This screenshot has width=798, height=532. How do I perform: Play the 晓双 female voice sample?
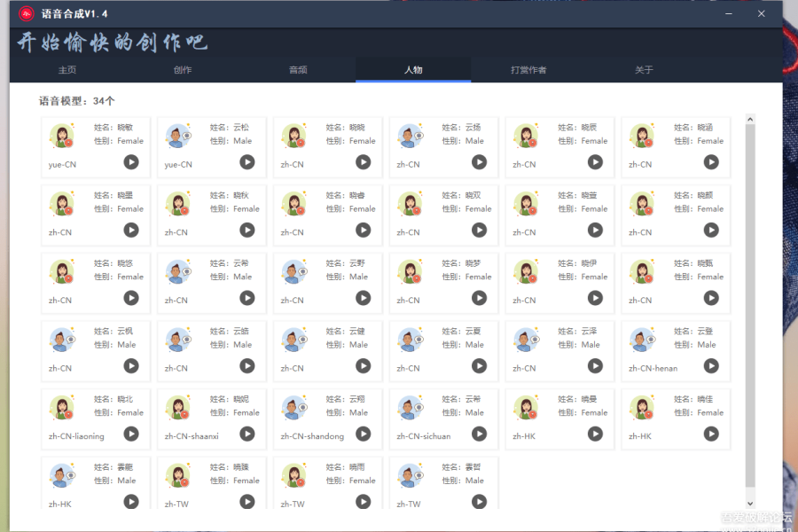pyautogui.click(x=479, y=231)
